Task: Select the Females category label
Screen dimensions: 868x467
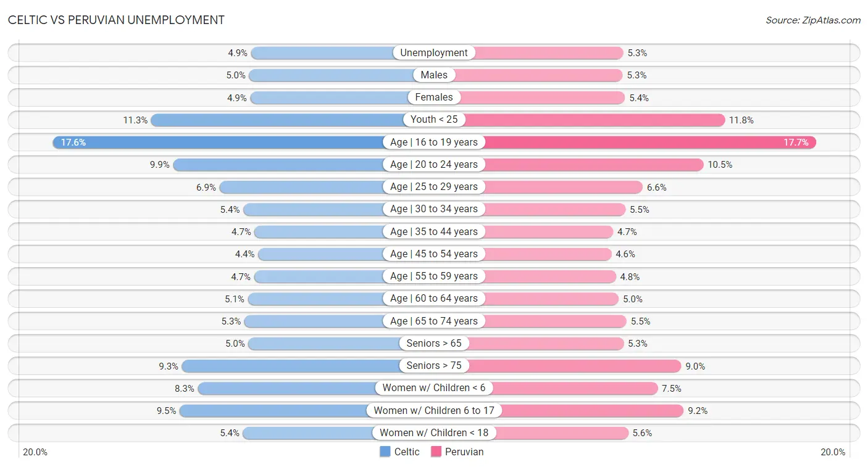Action: (434, 97)
